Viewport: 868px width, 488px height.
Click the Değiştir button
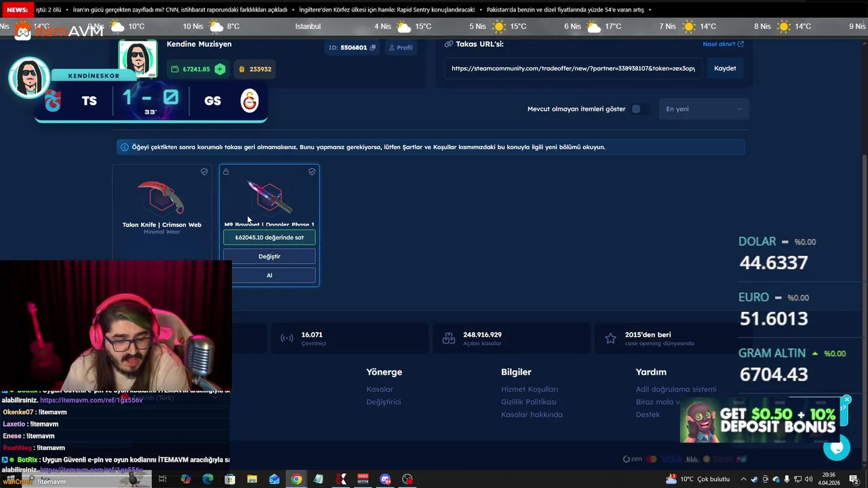269,257
